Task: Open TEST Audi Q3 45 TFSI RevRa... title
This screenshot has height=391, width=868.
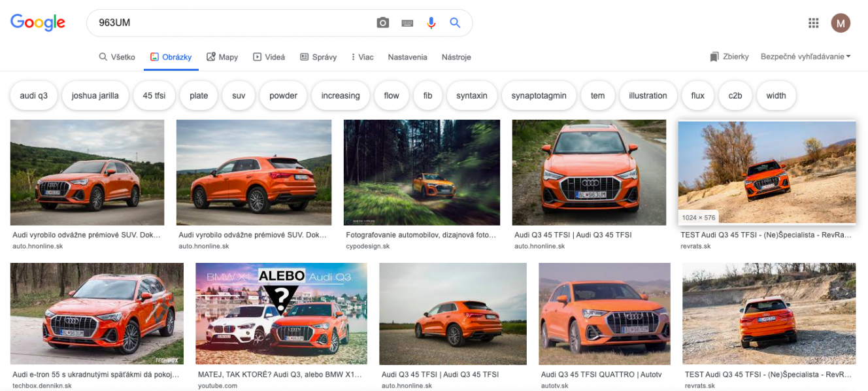Action: pyautogui.click(x=766, y=235)
